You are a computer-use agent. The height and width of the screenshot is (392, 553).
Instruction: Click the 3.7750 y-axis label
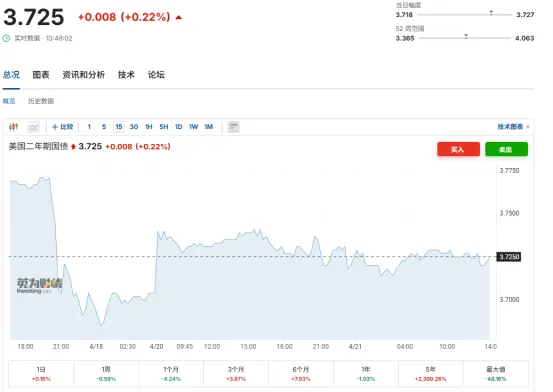[x=509, y=170]
